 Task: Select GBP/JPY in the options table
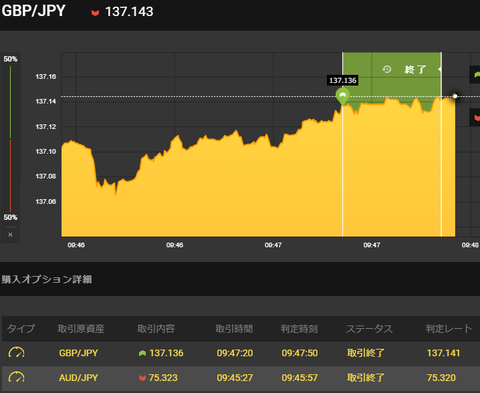[78, 353]
